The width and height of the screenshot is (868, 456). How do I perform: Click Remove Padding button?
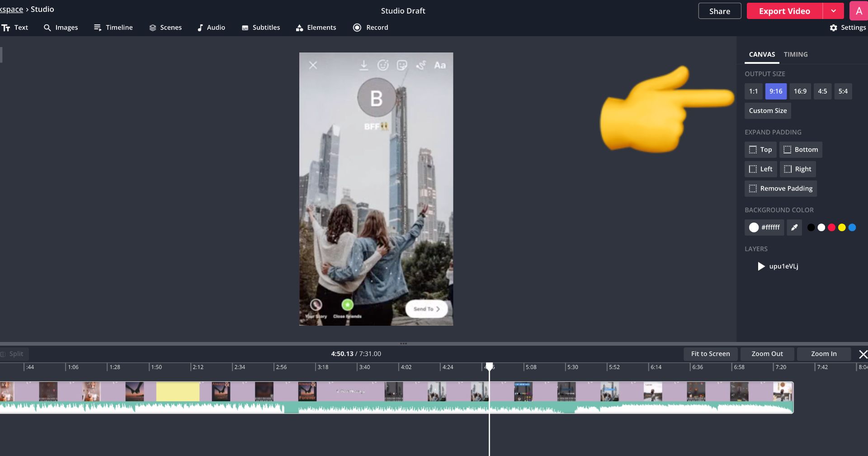coord(780,189)
